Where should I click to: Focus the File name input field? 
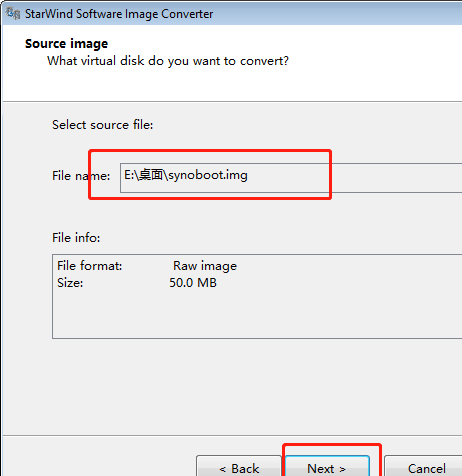[x=291, y=178]
